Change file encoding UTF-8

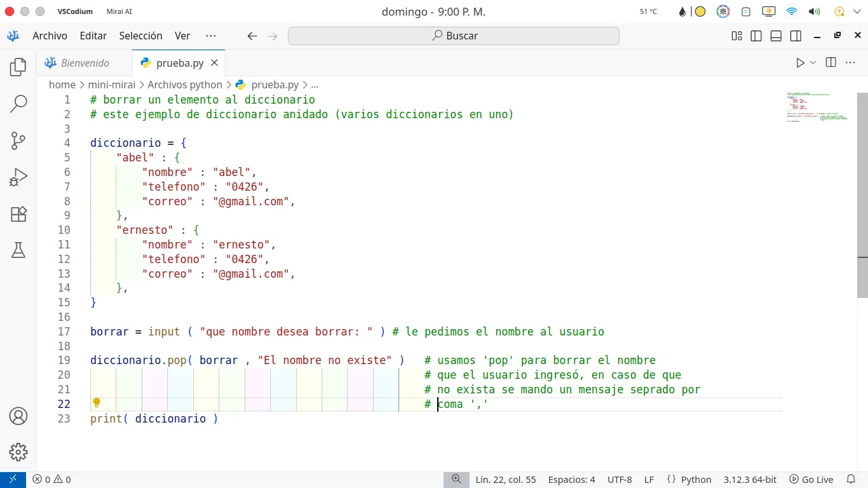point(620,480)
